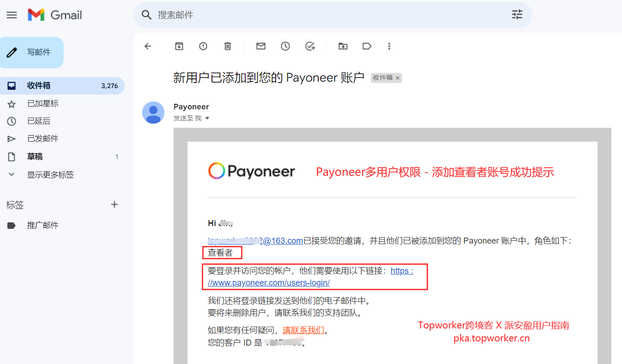Click the Gmail logo
The width and height of the screenshot is (622, 364).
[x=55, y=15]
